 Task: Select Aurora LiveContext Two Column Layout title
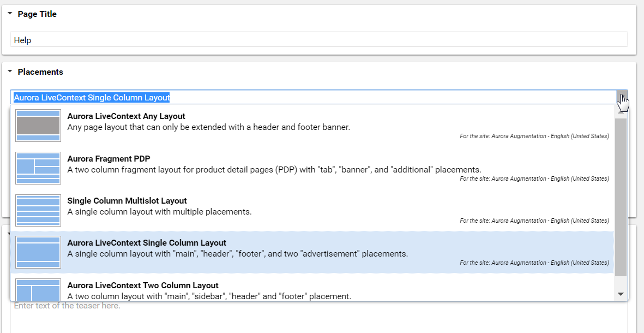(143, 286)
